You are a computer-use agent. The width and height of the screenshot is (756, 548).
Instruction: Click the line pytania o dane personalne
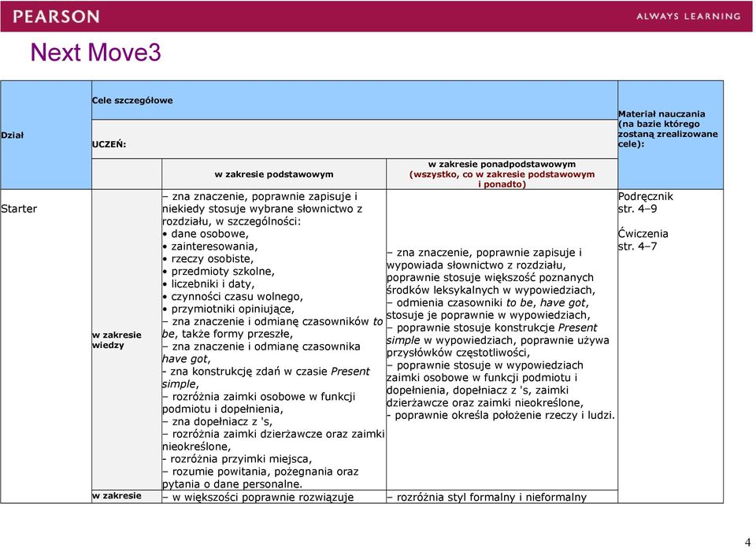click(x=232, y=484)
